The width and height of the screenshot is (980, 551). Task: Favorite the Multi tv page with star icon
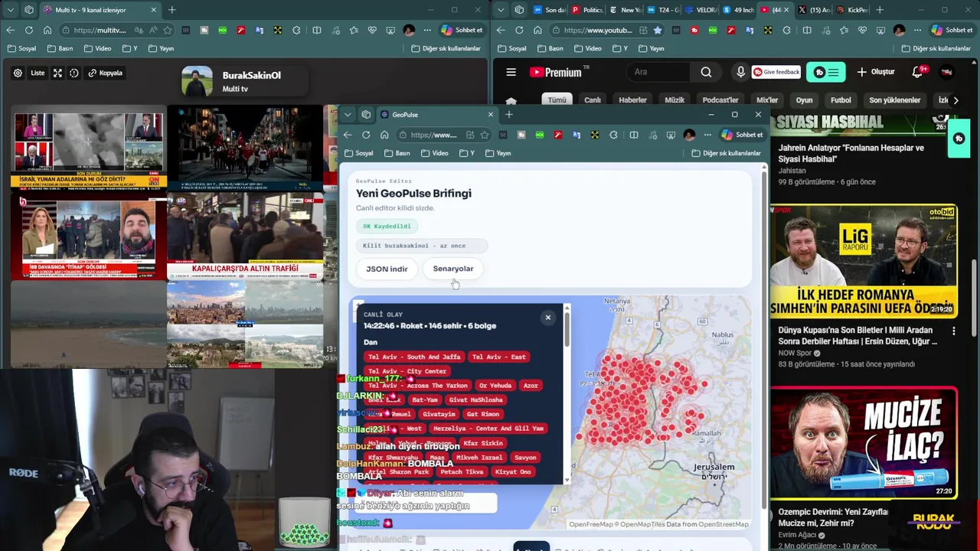167,30
